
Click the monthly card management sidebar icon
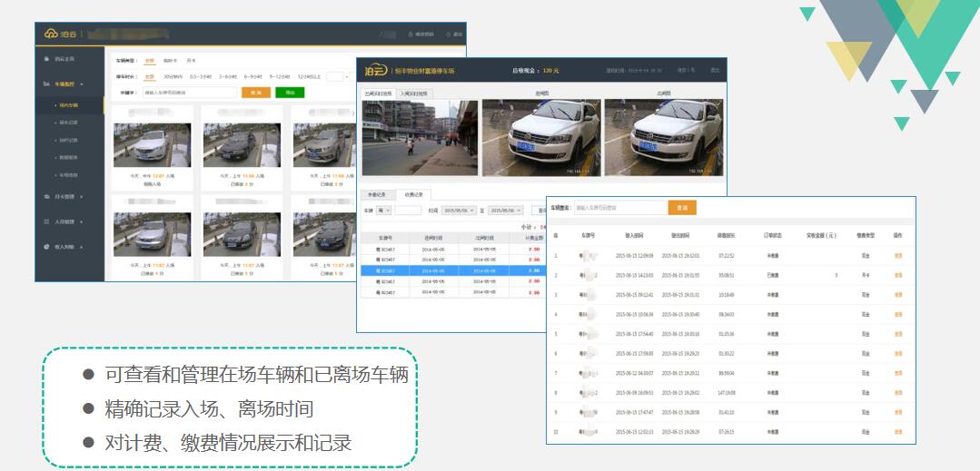coord(47,196)
